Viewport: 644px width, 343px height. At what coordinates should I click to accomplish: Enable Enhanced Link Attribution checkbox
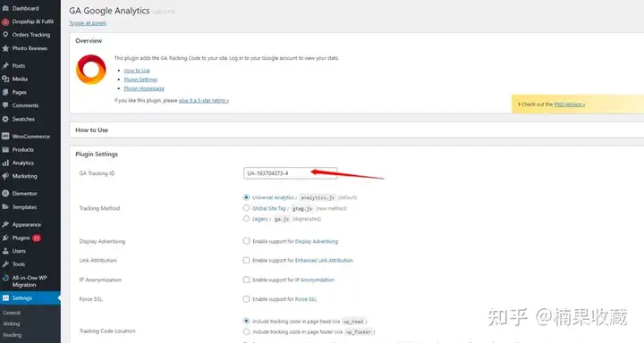246,260
